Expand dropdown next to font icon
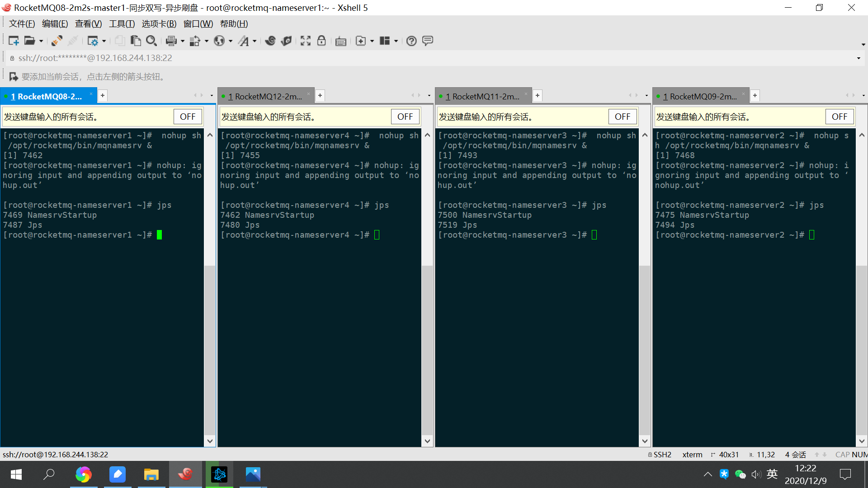The image size is (868, 488). [255, 41]
